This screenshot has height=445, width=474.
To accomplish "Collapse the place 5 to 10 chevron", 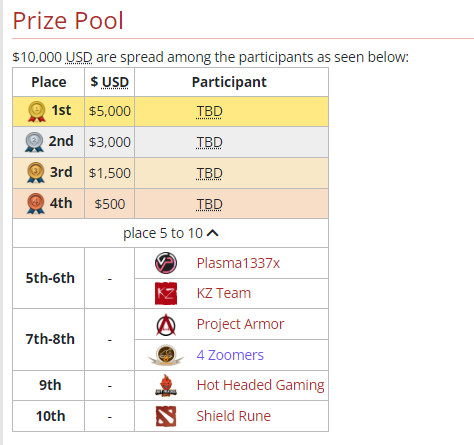I will point(212,233).
